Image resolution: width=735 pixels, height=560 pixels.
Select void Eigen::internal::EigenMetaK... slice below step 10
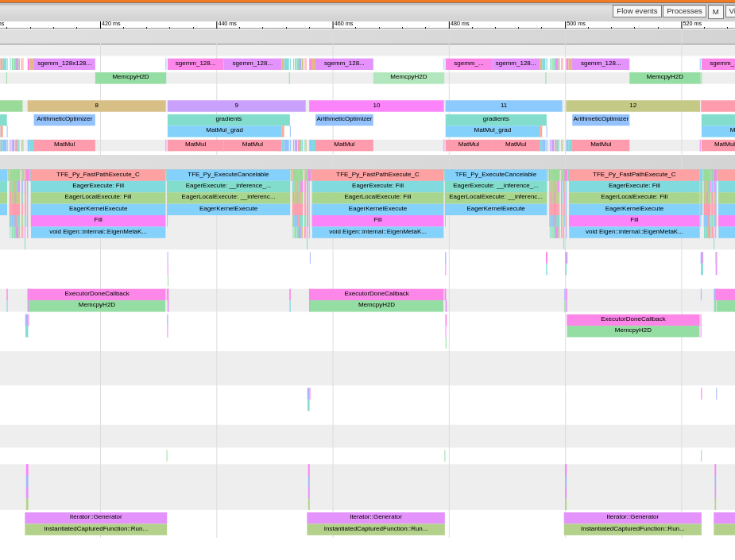pyautogui.click(x=377, y=232)
